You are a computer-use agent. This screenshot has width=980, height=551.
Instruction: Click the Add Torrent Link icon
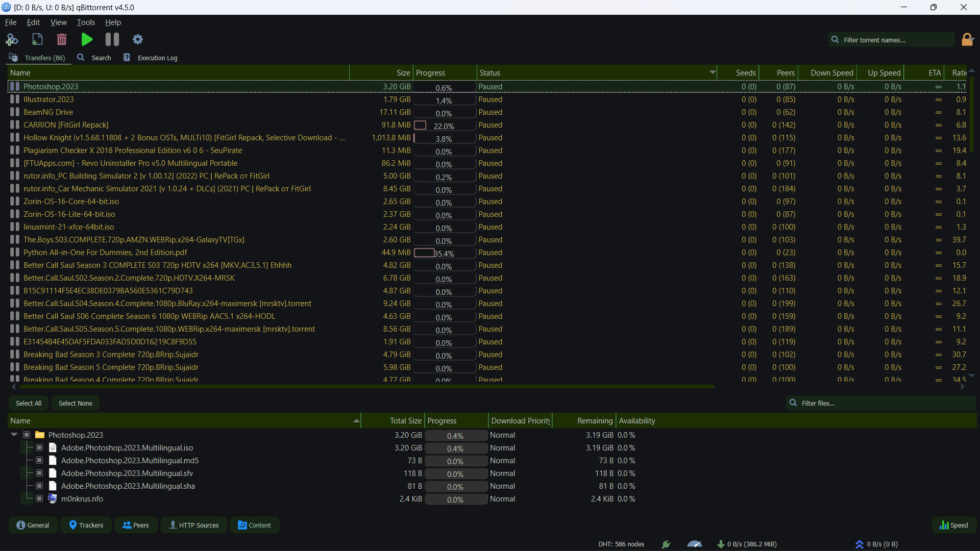pos(12,39)
